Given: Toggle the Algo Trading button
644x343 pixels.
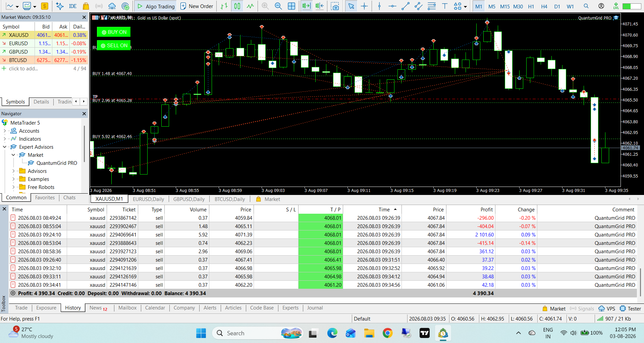Looking at the screenshot, I should click(156, 6).
